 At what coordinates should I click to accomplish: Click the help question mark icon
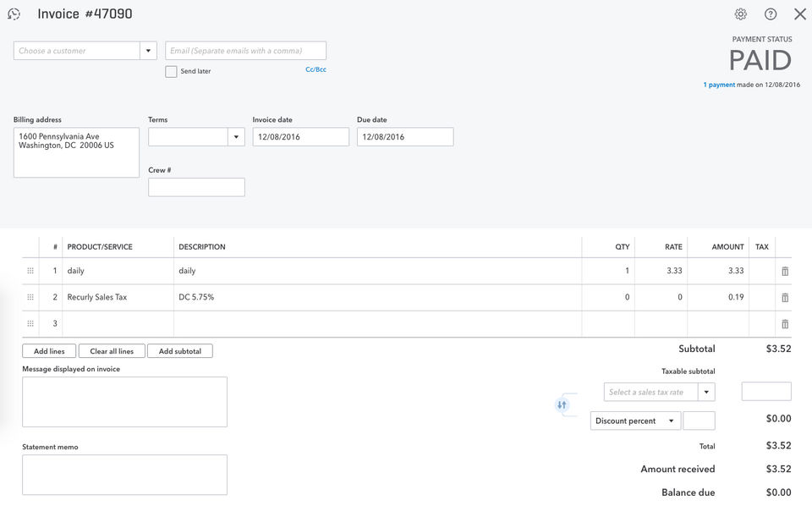click(771, 14)
